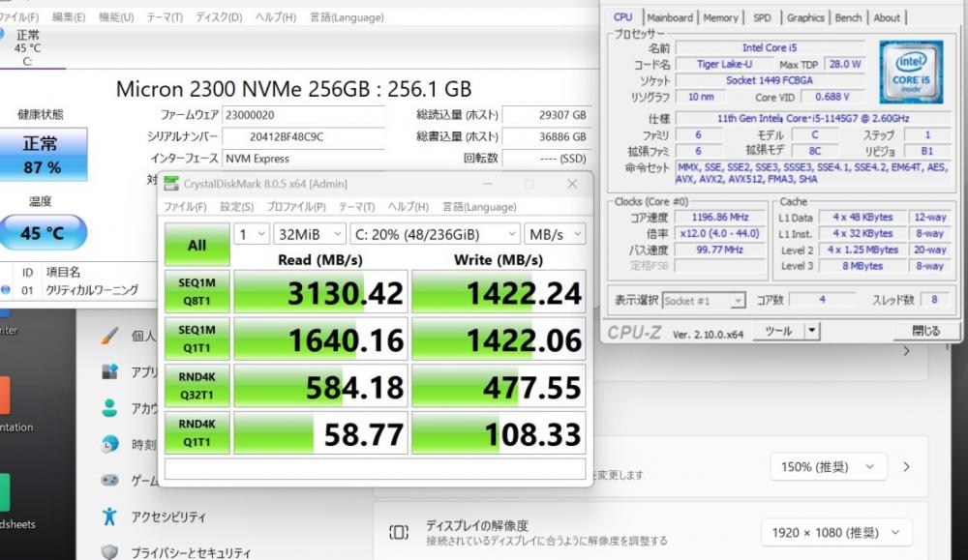The image size is (968, 560).
Task: Open the 1920 × 1080 (推奨) resolution dropdown
Action: pyautogui.click(x=834, y=532)
